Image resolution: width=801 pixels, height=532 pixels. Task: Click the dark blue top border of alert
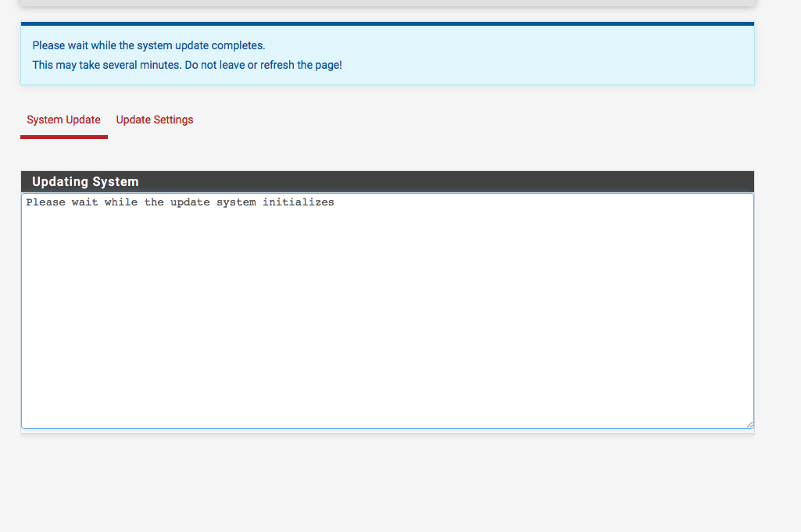pos(387,23)
